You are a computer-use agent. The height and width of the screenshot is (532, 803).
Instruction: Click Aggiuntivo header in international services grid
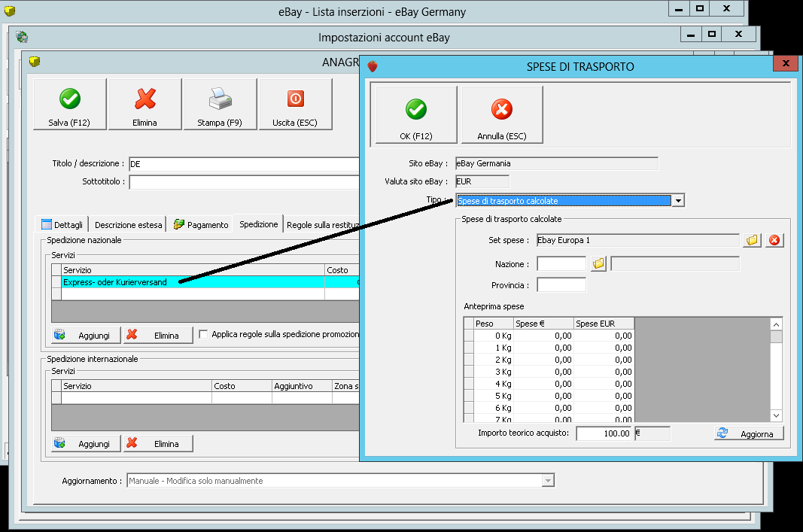coord(302,386)
